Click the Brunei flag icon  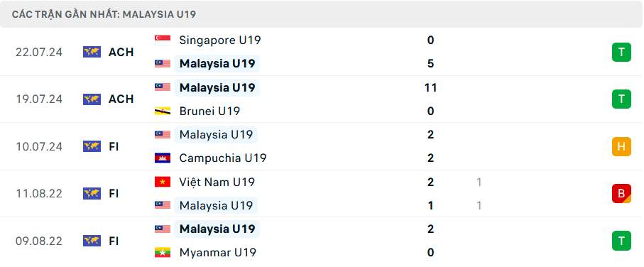(163, 111)
